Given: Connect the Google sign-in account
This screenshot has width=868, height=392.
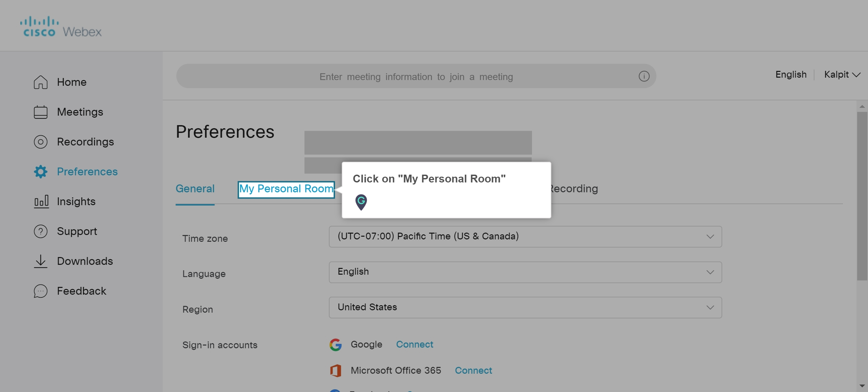Looking at the screenshot, I should [414, 344].
